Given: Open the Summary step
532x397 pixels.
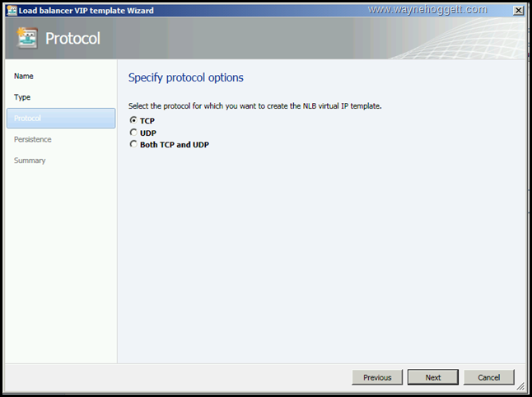Looking at the screenshot, I should [30, 161].
